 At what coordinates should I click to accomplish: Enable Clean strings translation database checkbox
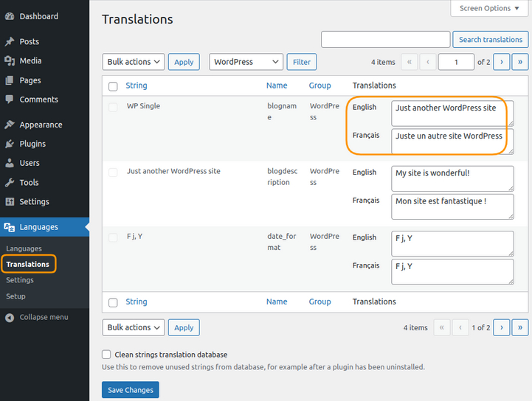(x=107, y=355)
